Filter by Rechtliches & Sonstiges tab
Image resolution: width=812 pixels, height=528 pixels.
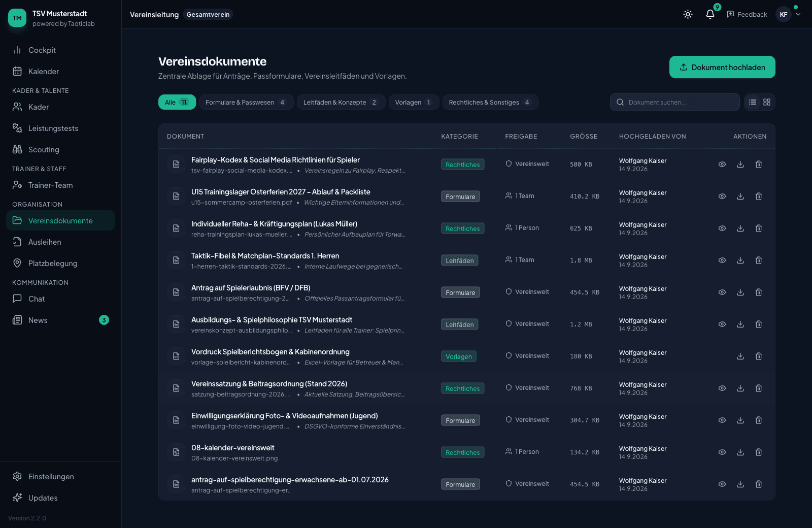tap(490, 102)
